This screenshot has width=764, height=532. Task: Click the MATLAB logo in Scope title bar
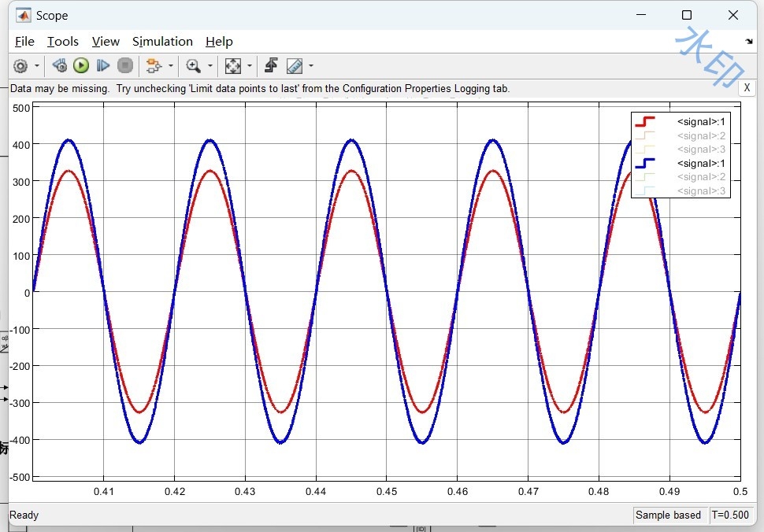coord(23,15)
